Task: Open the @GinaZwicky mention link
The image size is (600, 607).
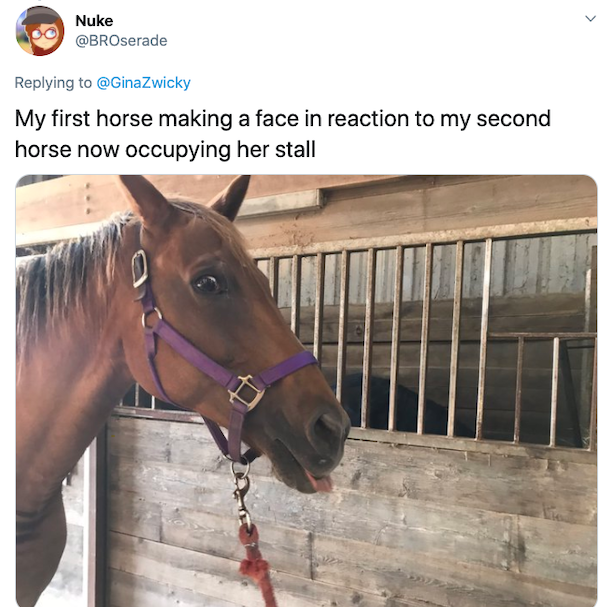Action: [x=143, y=83]
